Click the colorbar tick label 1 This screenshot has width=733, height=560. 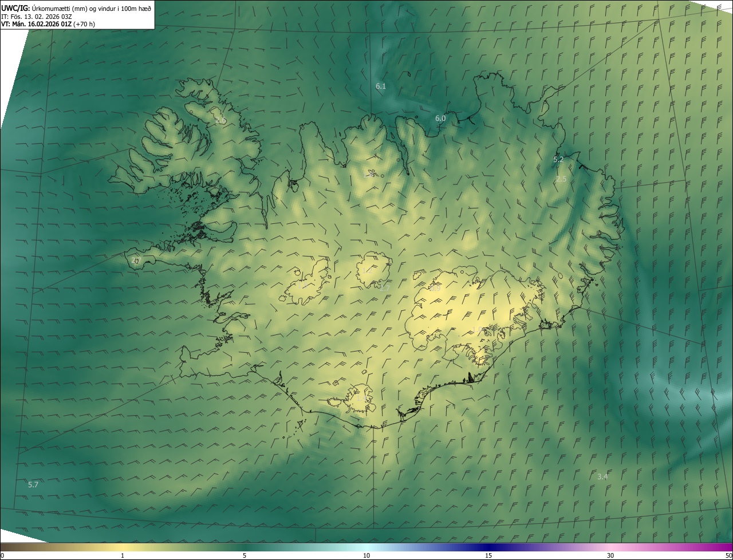(123, 556)
